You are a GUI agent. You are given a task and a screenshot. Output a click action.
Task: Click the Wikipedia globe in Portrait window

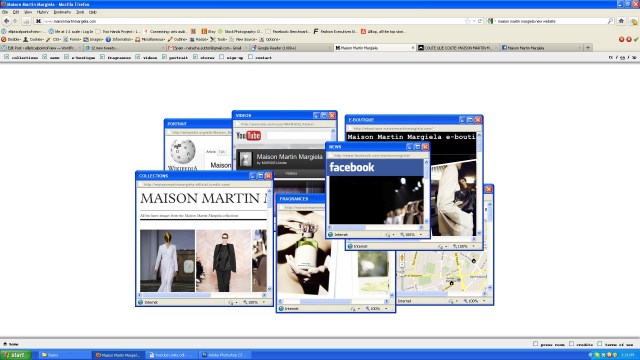[182, 151]
